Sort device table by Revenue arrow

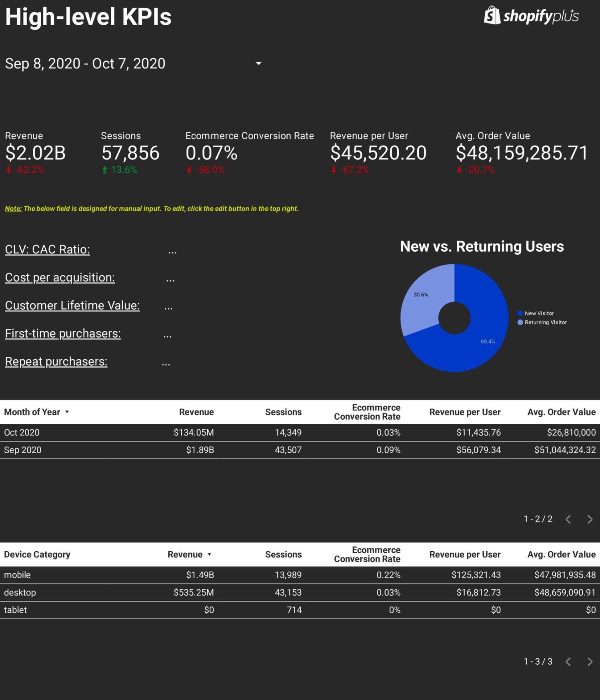point(209,554)
